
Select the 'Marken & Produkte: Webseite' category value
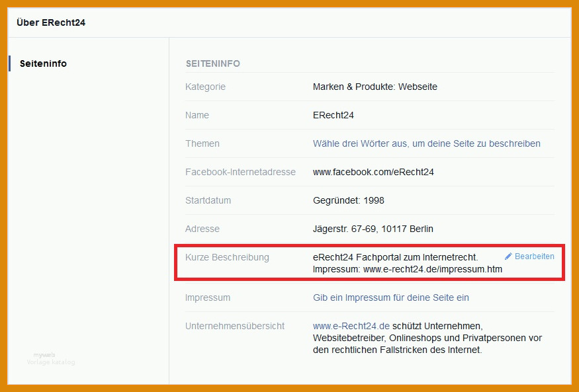(x=375, y=87)
